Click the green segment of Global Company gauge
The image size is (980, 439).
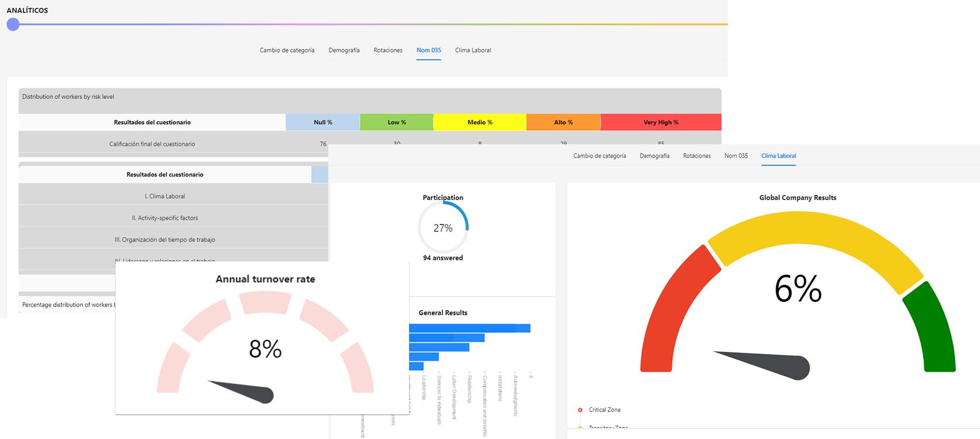pyautogui.click(x=932, y=328)
